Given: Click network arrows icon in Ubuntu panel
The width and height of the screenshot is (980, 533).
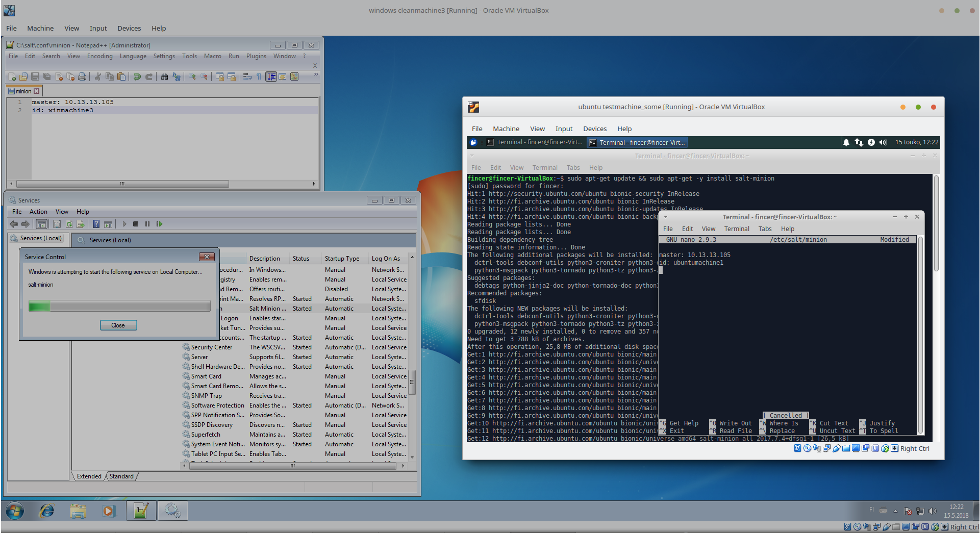Looking at the screenshot, I should [x=859, y=142].
